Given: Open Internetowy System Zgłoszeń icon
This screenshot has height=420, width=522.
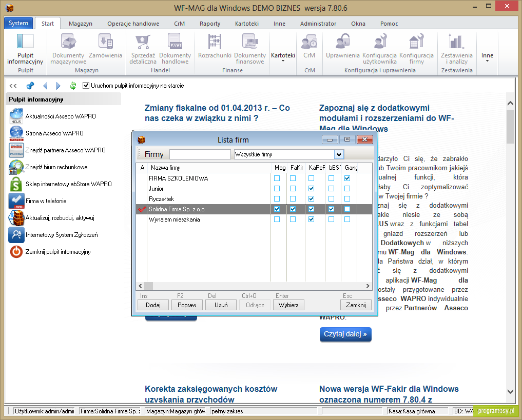Looking at the screenshot, I should [x=16, y=235].
